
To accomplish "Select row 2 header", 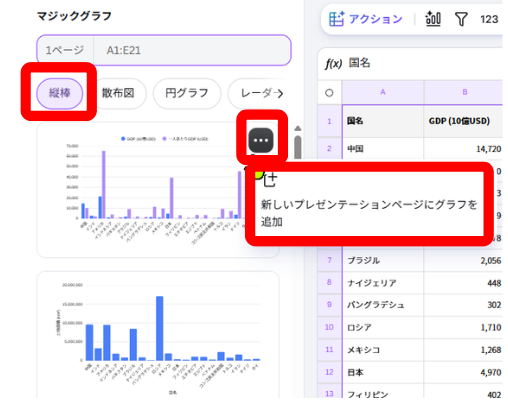I will pos(329,149).
